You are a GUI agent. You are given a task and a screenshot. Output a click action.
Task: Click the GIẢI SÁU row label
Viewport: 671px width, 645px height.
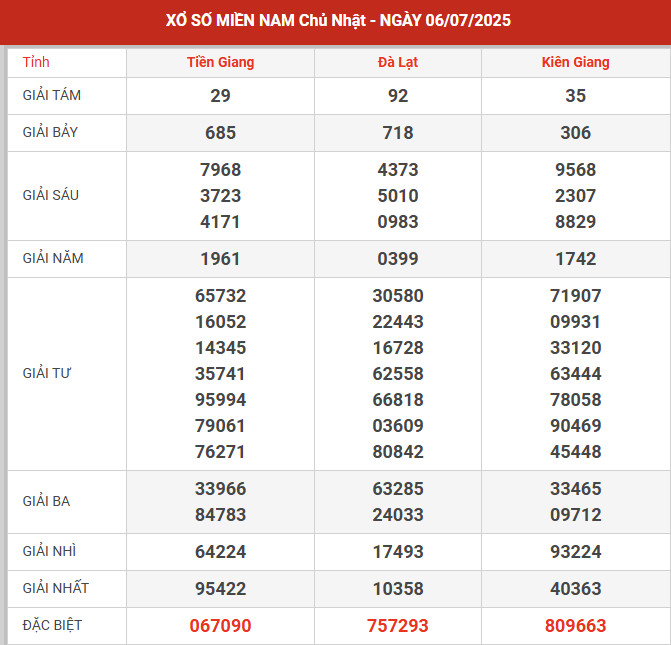[50, 195]
